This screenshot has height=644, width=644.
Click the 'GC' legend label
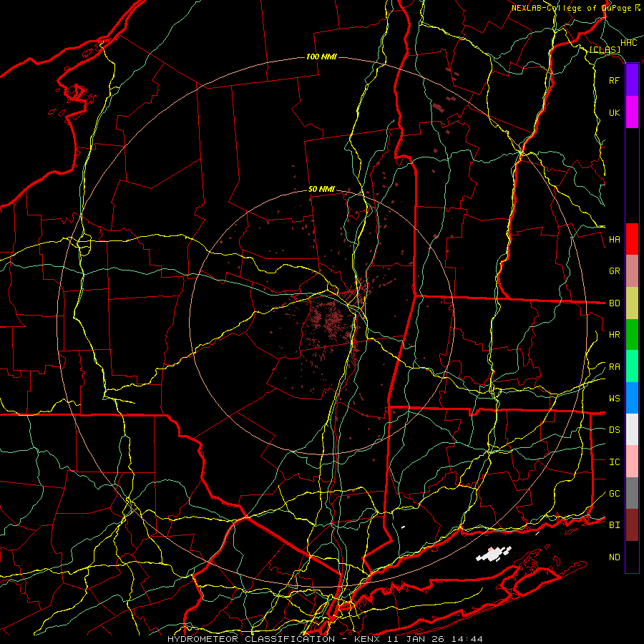pyautogui.click(x=614, y=494)
